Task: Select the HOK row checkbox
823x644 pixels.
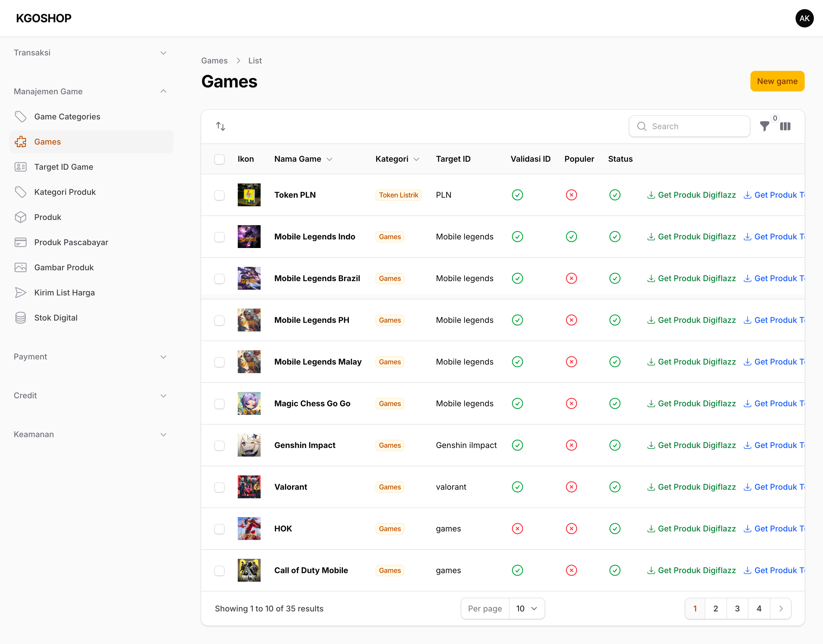Action: coord(219,529)
